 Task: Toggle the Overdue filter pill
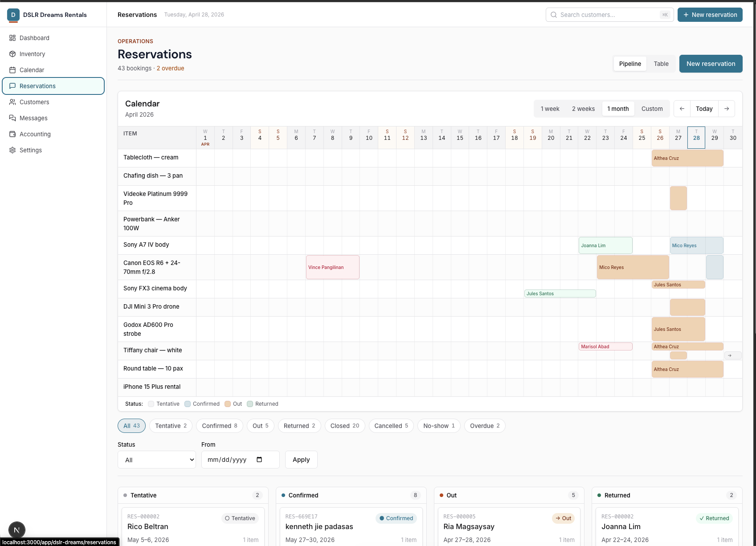coord(484,426)
